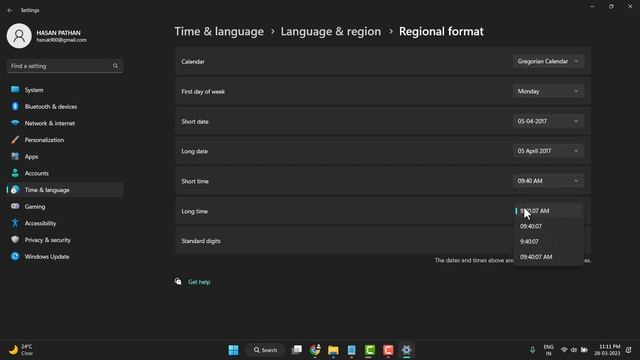Click the Find a setting search field
This screenshot has width=640, height=360.
tap(64, 66)
